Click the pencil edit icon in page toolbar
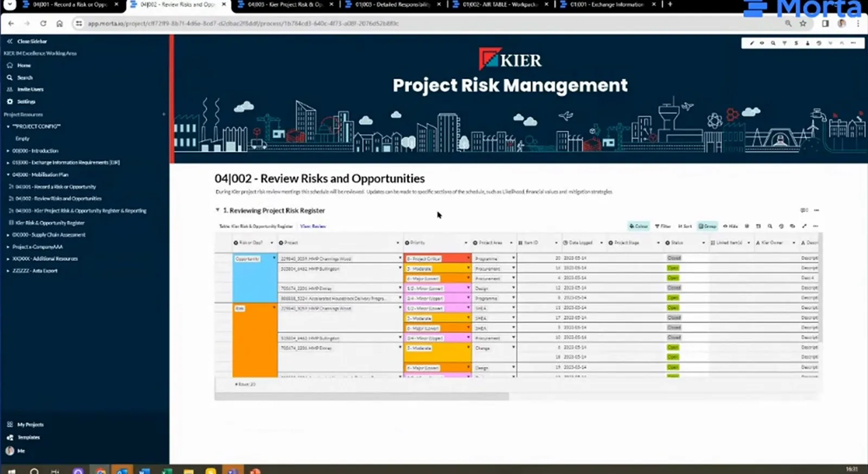 coord(751,43)
